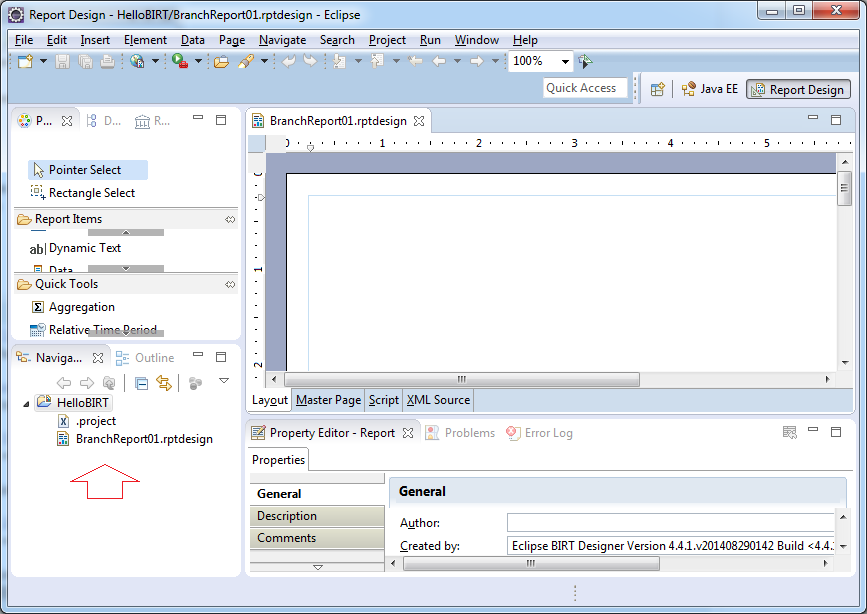Click the New wizard icon in toolbar

(25, 61)
